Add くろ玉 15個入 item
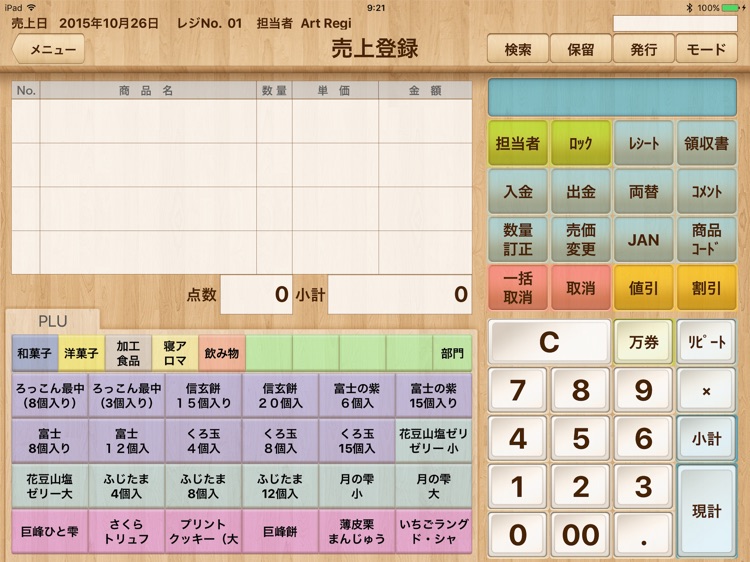 pyautogui.click(x=357, y=441)
